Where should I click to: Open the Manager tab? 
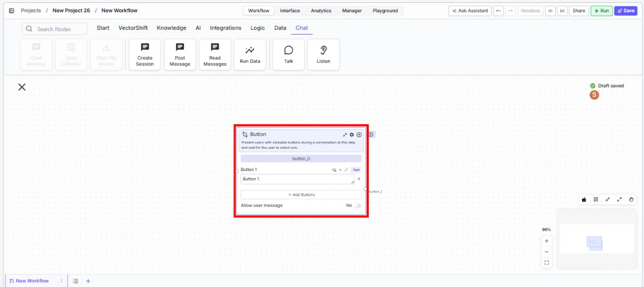[x=352, y=11]
